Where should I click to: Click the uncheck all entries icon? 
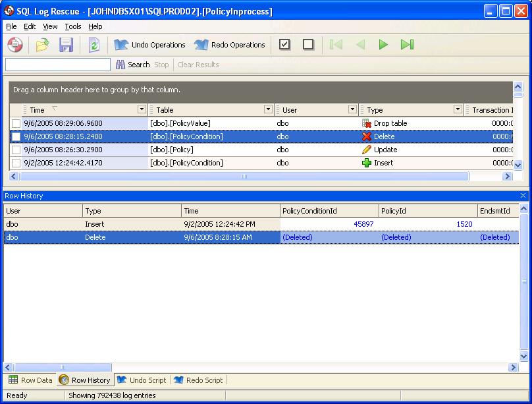[308, 44]
